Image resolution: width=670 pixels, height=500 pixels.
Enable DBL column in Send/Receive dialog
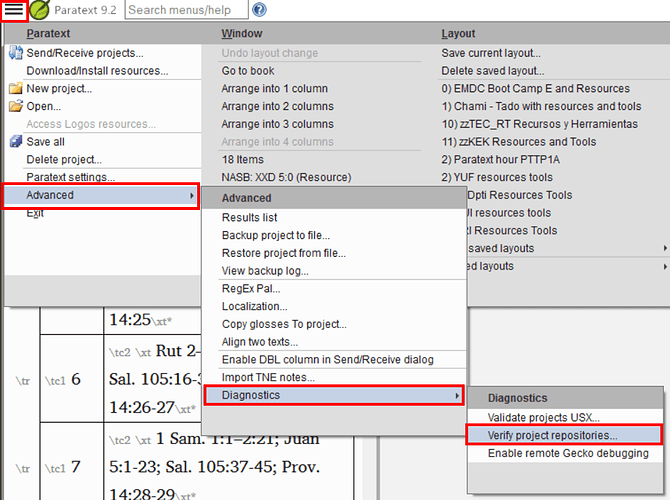328,360
